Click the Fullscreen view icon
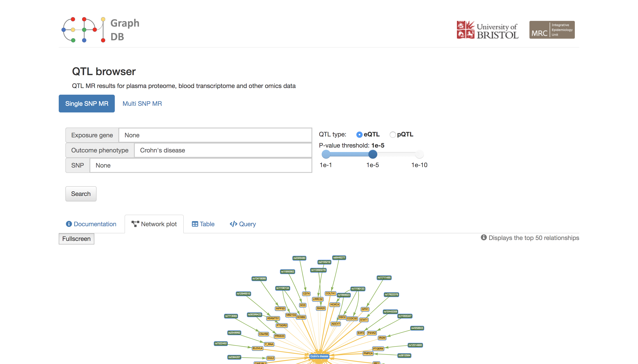This screenshot has width=638, height=364. tap(77, 239)
